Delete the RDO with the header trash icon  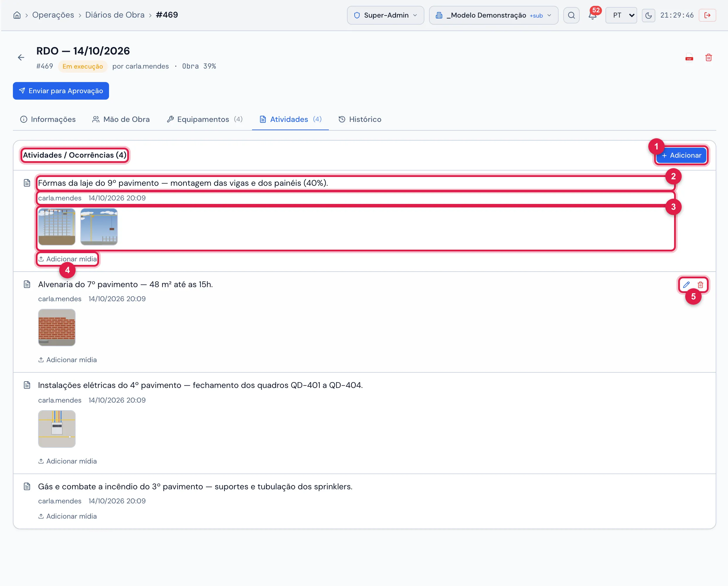tap(708, 57)
